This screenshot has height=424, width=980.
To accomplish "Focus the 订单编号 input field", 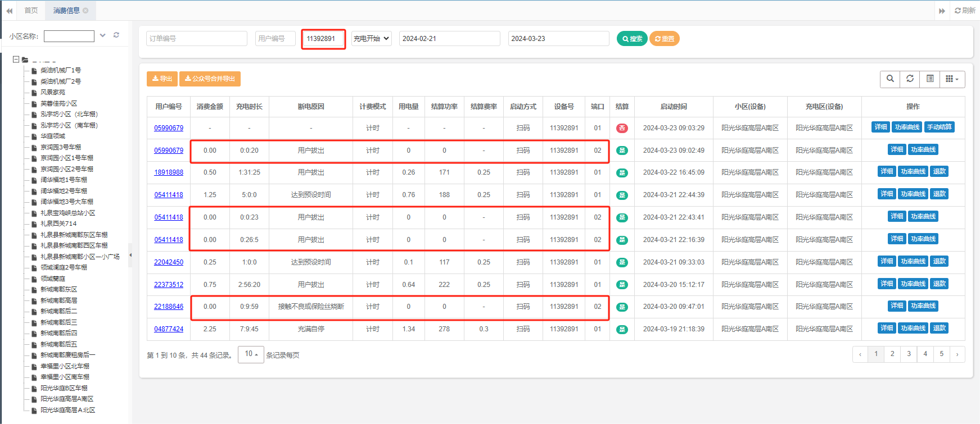I will click(x=197, y=39).
